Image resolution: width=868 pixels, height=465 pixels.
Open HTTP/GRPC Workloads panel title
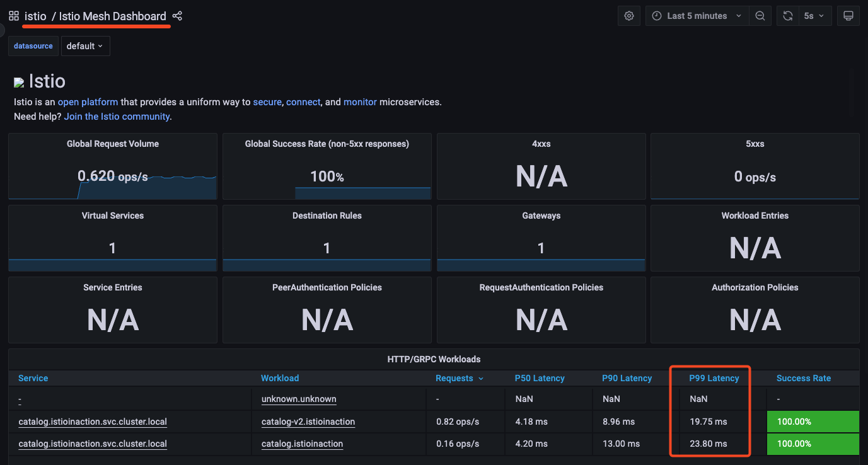coord(434,359)
